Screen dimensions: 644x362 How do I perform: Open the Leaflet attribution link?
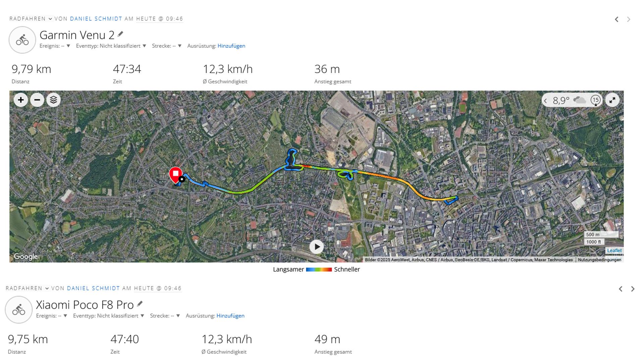[x=614, y=250]
